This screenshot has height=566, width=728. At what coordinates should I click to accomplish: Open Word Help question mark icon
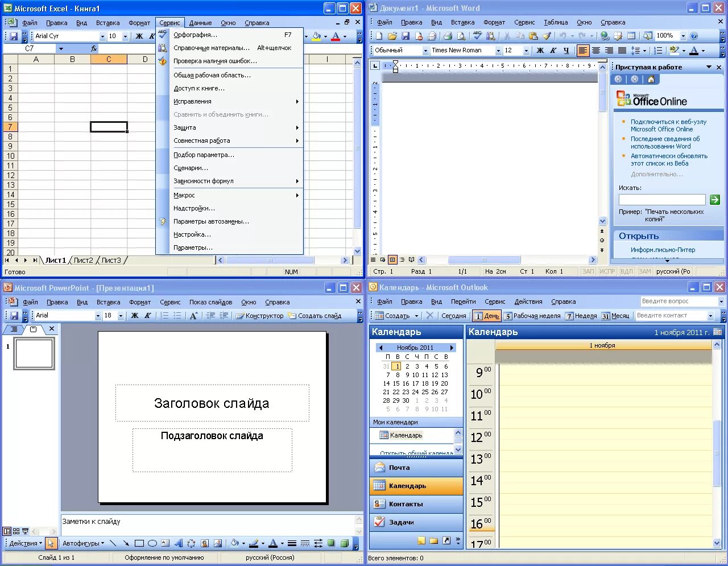pos(694,36)
